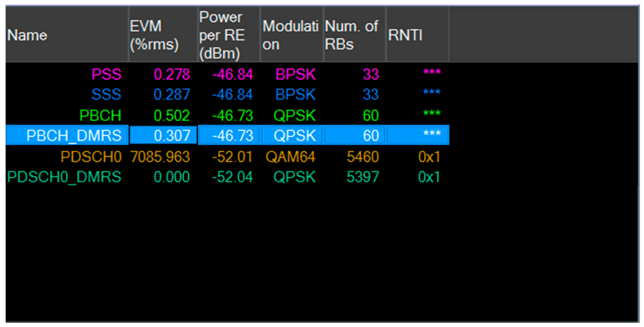
Task: Click the QAM64 modulation cell
Action: [290, 157]
